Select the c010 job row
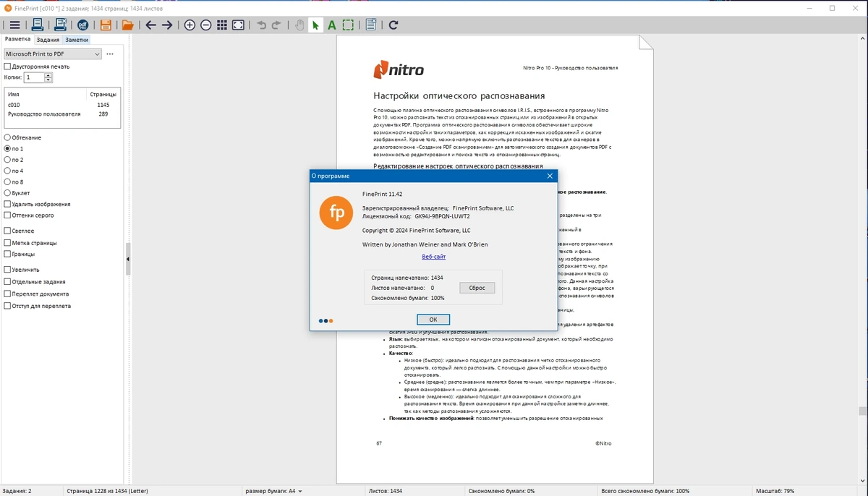 (62, 105)
